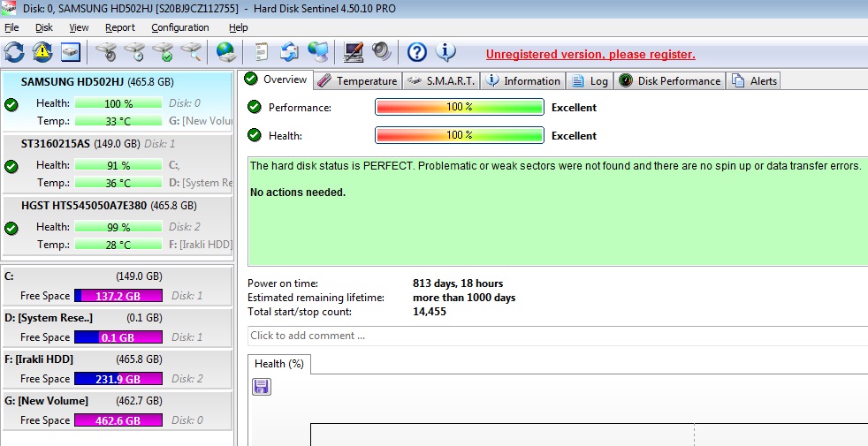The image size is (868, 446).
Task: Select the D: [System Rese..] partition entry
Action: click(x=118, y=327)
